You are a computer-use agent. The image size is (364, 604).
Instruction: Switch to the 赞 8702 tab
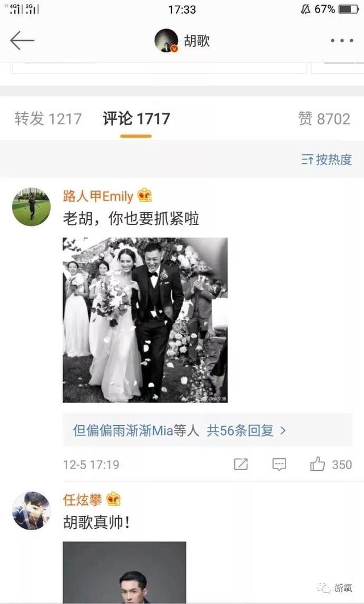point(324,118)
